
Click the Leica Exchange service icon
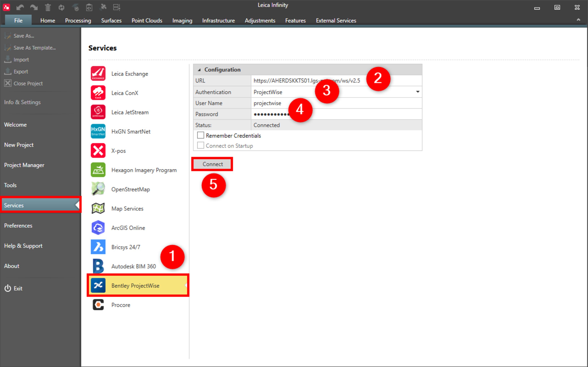[98, 73]
